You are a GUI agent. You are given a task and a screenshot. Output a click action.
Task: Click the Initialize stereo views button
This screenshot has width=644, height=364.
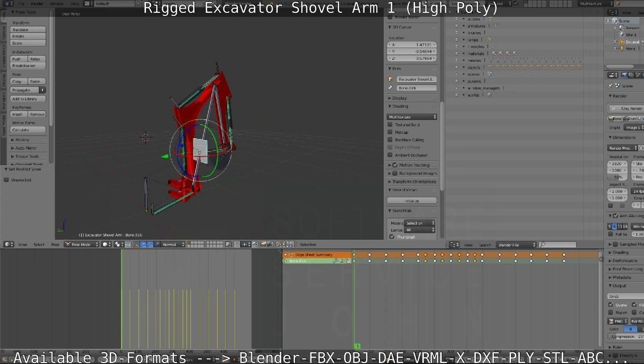pos(412,201)
